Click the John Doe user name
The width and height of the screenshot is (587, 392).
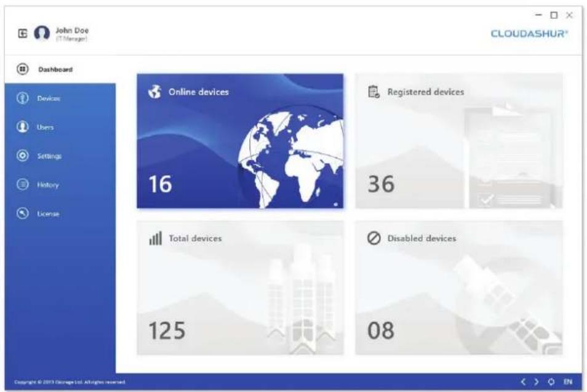point(72,30)
